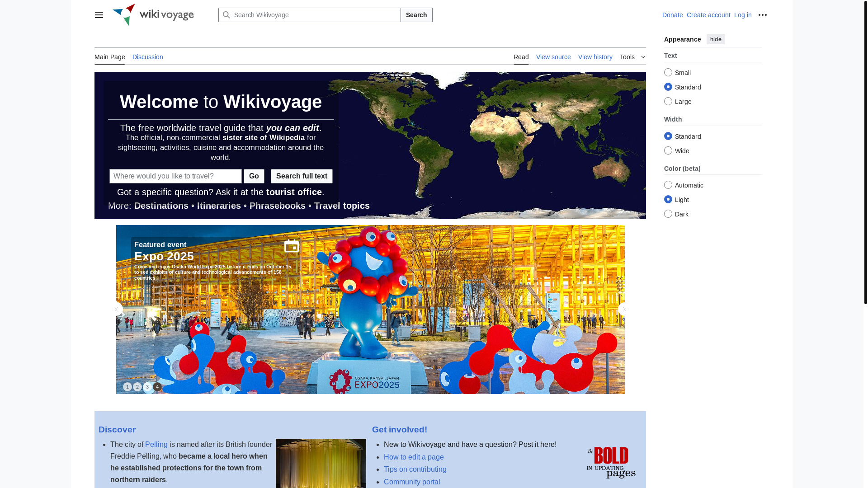Select Small text size
868x488 pixels.
click(668, 72)
